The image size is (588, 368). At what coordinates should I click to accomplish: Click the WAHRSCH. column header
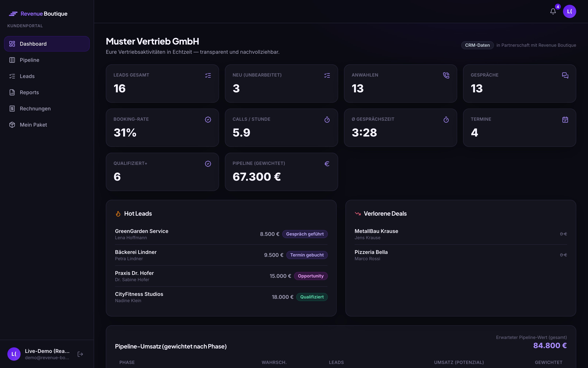274,362
